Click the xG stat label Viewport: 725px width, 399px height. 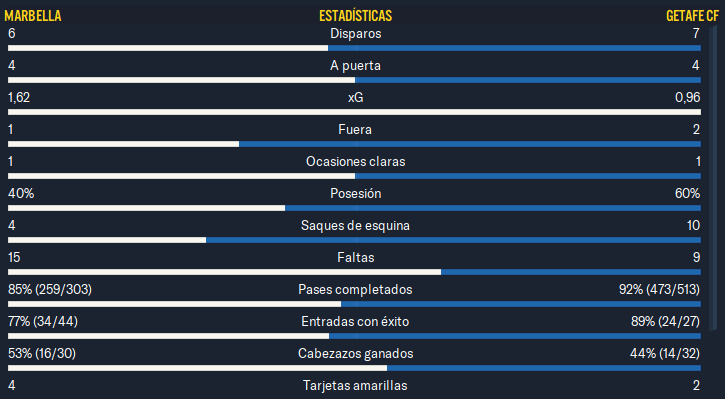[x=356, y=97]
